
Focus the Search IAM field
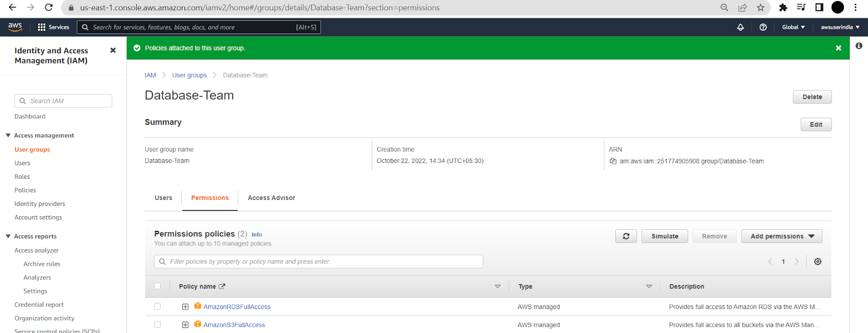click(x=63, y=101)
